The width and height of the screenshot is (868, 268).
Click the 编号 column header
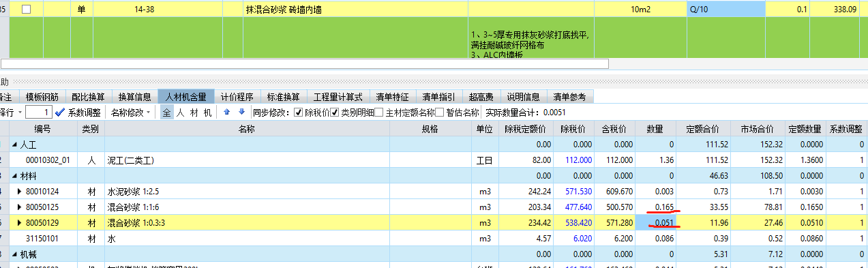(x=44, y=129)
